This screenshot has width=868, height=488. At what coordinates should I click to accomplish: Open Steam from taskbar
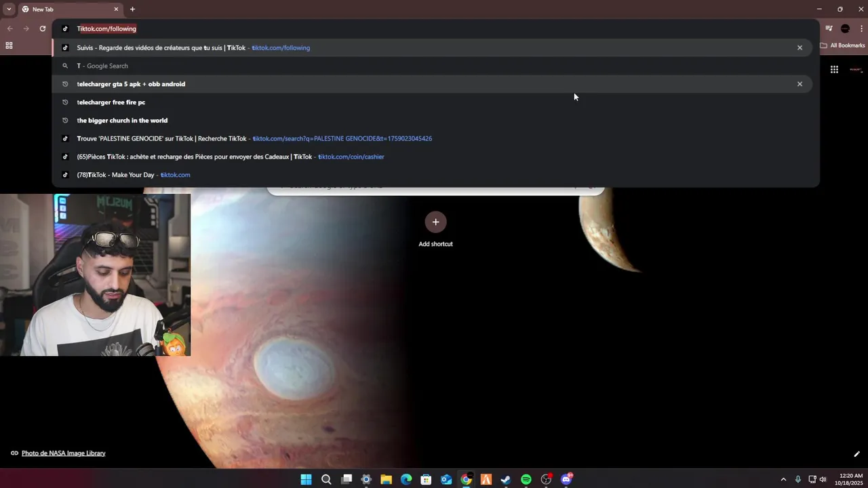pos(506,479)
